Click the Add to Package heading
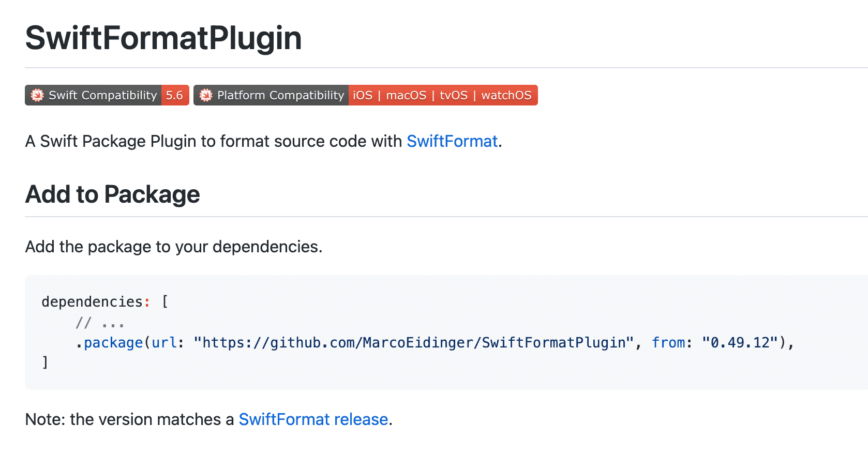This screenshot has width=868, height=455. click(113, 194)
